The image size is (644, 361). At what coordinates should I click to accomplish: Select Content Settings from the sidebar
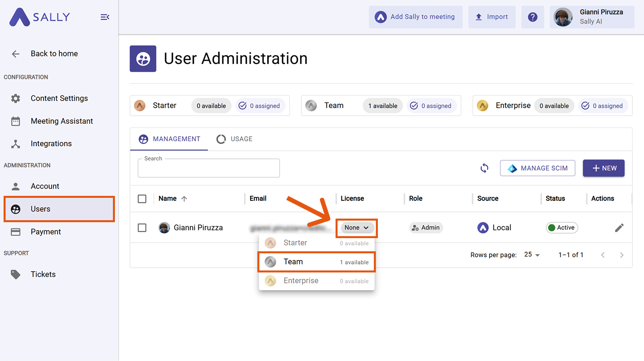(x=59, y=98)
